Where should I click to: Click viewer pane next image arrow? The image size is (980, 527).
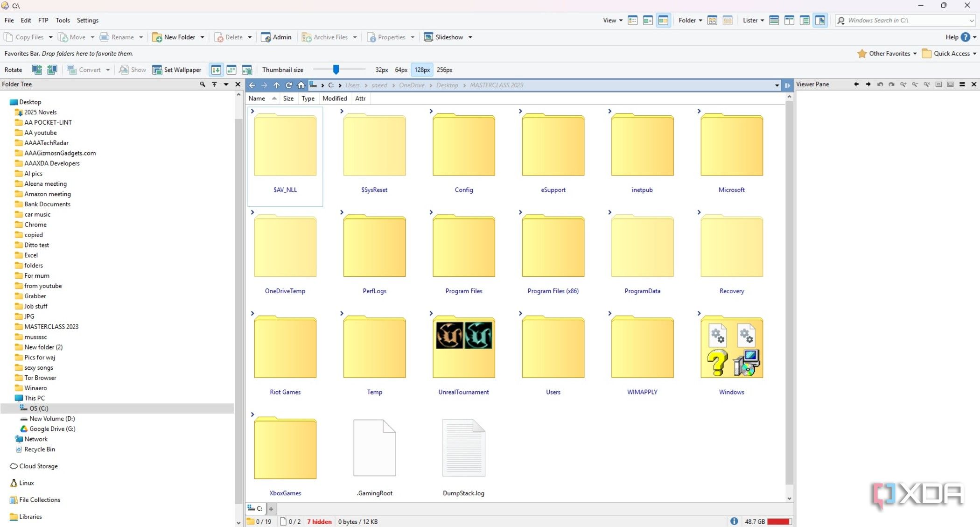[x=868, y=84]
